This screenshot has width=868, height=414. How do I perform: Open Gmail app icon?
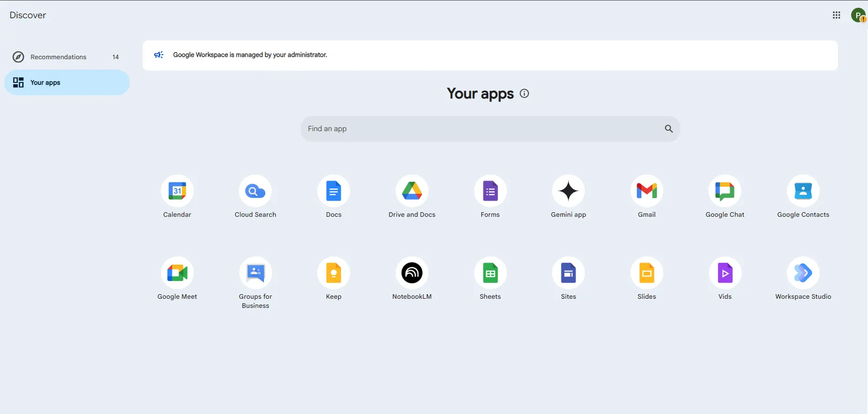(x=647, y=191)
